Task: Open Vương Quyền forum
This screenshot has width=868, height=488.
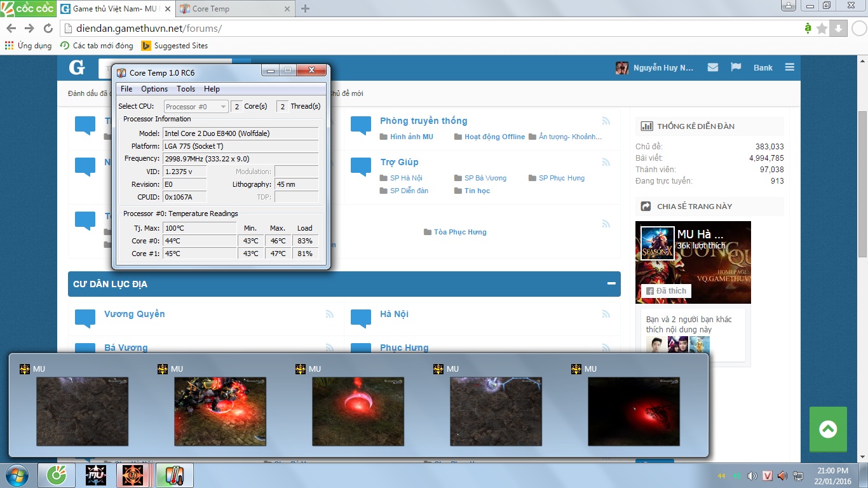Action: click(135, 314)
